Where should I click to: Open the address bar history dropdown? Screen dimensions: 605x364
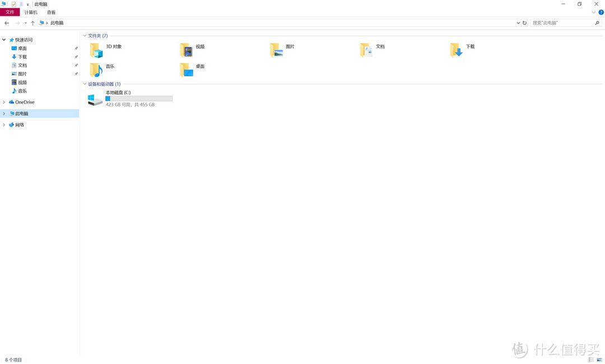[518, 23]
